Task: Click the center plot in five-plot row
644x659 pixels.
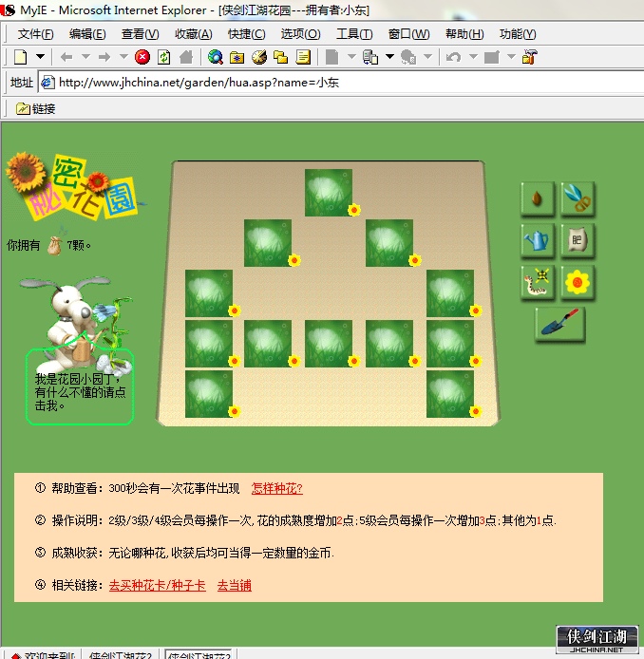Action: pyautogui.click(x=329, y=344)
